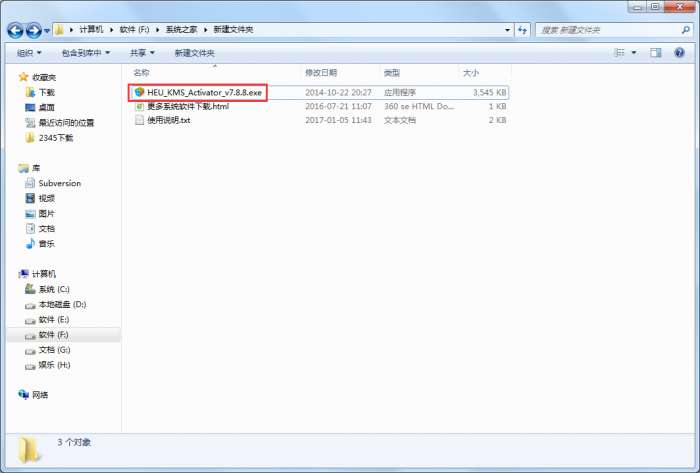Open the 文档 library
This screenshot has width=700, height=473.
[46, 229]
